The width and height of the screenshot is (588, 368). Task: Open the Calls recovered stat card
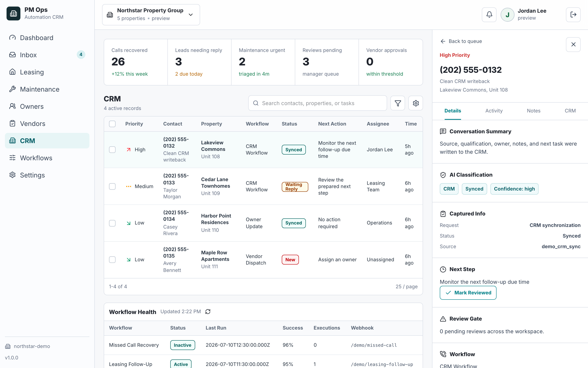coord(136,62)
